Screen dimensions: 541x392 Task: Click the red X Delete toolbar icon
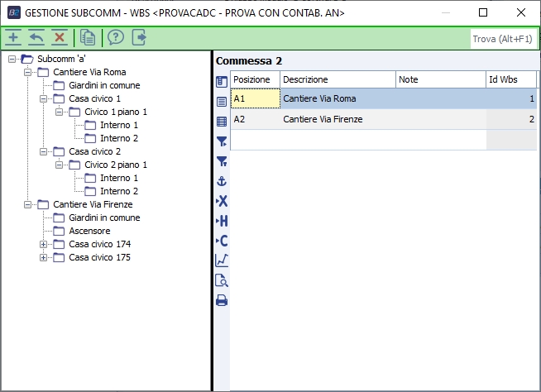(x=60, y=37)
